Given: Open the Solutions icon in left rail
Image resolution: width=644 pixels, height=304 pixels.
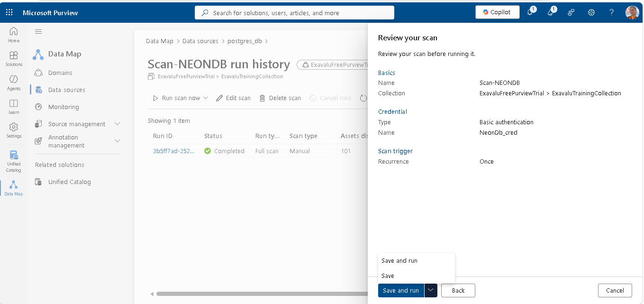Looking at the screenshot, I should click(x=14, y=59).
